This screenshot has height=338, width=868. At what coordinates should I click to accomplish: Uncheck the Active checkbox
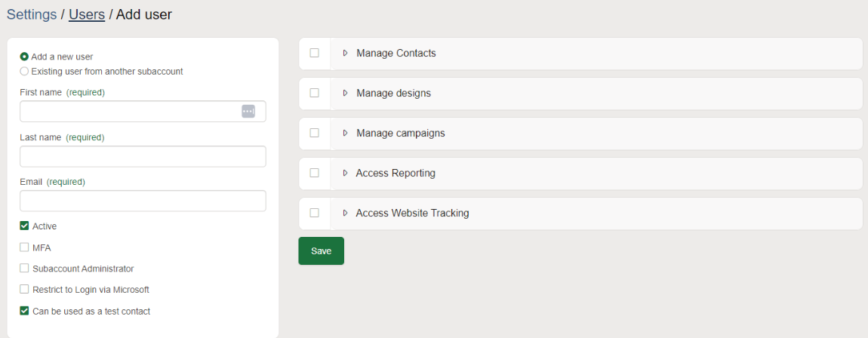pos(24,226)
